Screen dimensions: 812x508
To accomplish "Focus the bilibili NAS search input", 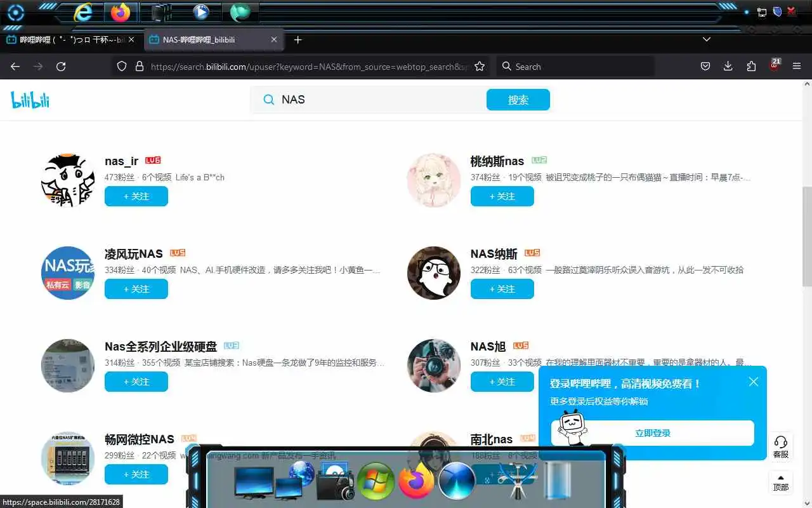I will [x=379, y=100].
